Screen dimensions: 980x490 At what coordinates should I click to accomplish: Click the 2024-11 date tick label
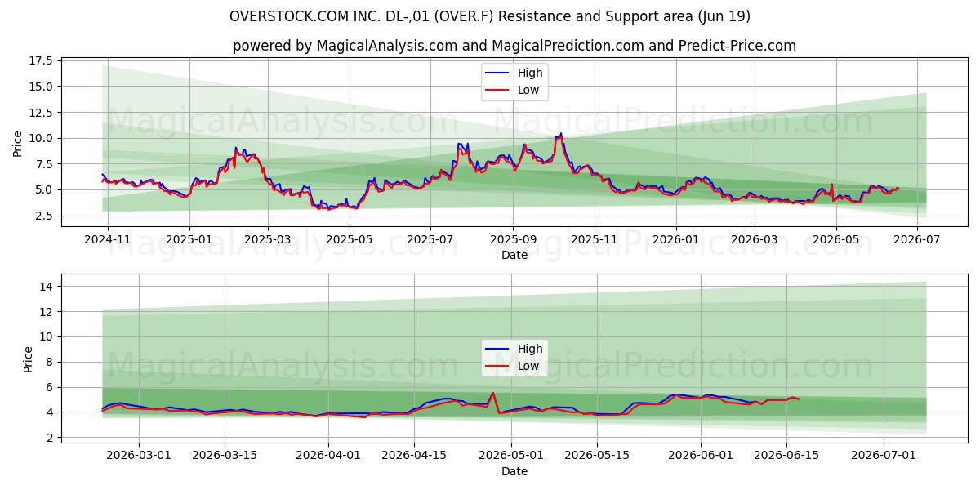[108, 239]
